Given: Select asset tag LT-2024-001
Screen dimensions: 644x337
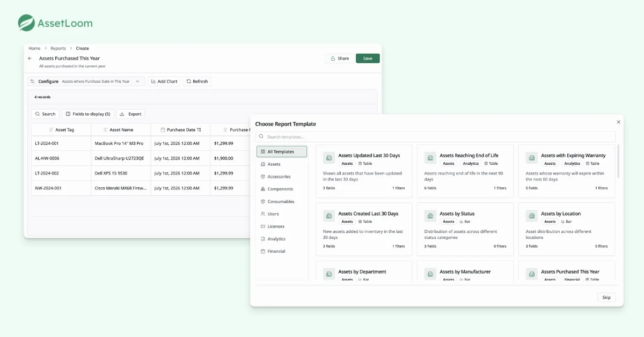Looking at the screenshot, I should click(47, 143).
